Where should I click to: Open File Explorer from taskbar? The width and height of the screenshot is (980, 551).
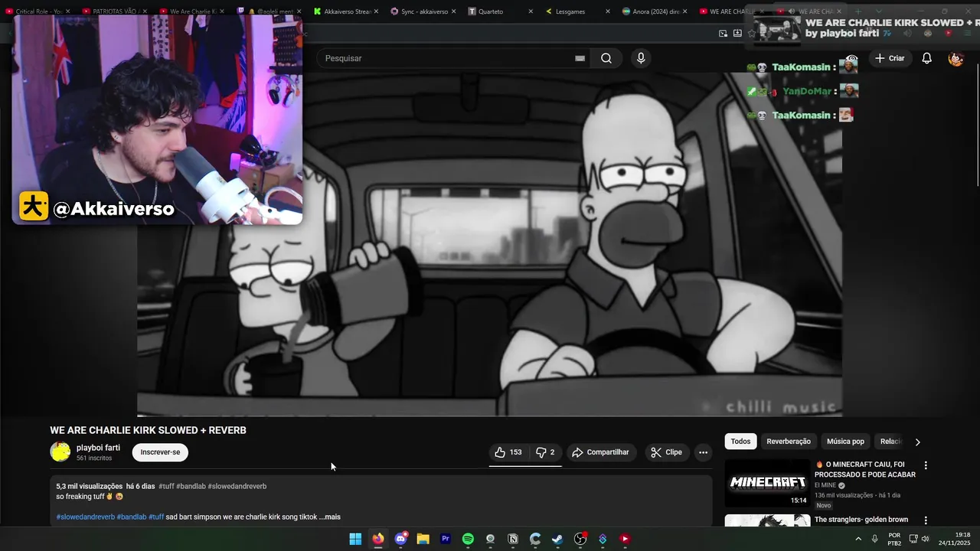[x=423, y=539]
